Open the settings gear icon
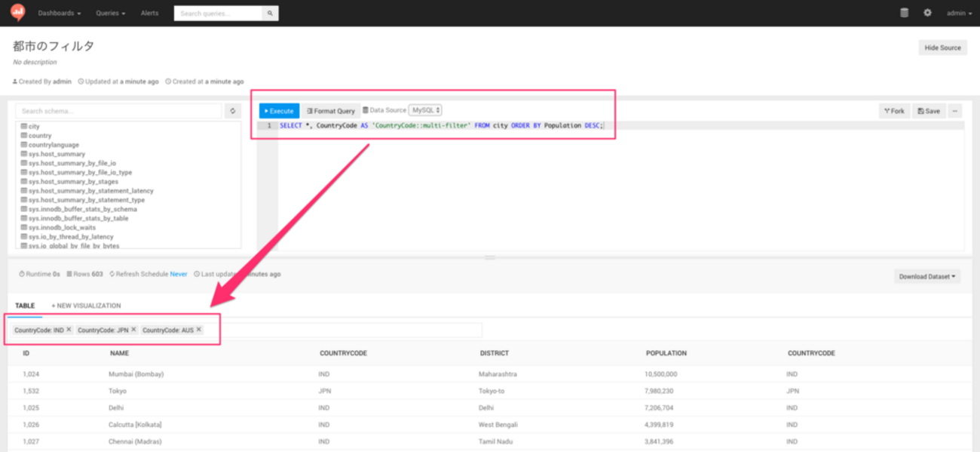 (x=927, y=13)
